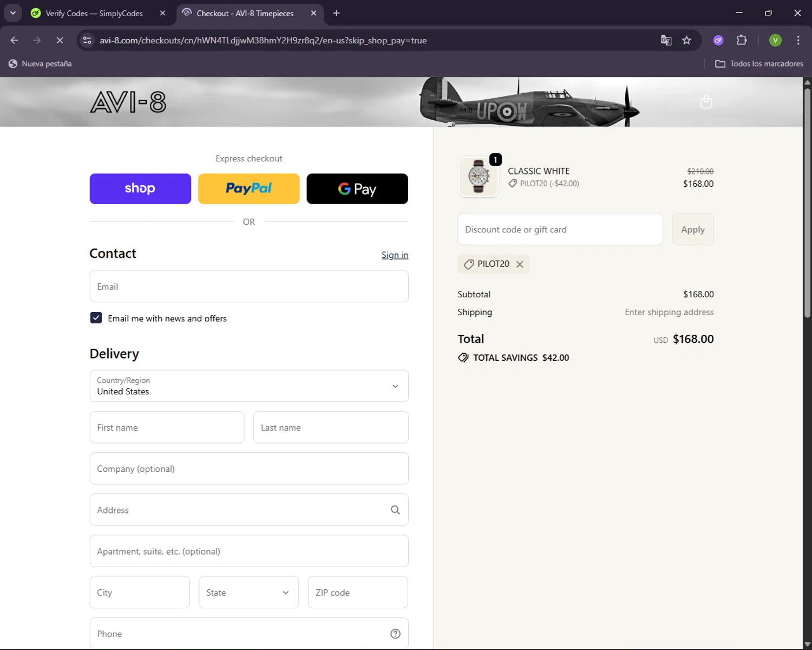Click the CLASSIC WHITE product name

point(539,171)
